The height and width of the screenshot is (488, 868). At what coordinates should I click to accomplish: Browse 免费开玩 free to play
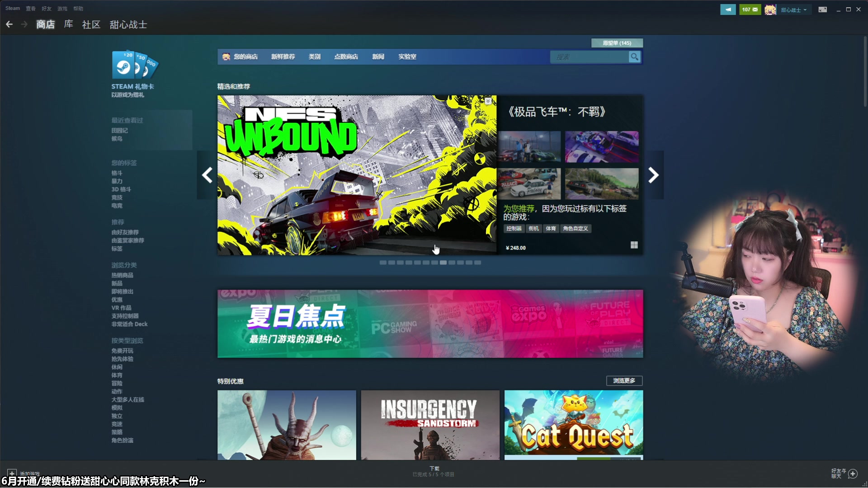click(123, 351)
